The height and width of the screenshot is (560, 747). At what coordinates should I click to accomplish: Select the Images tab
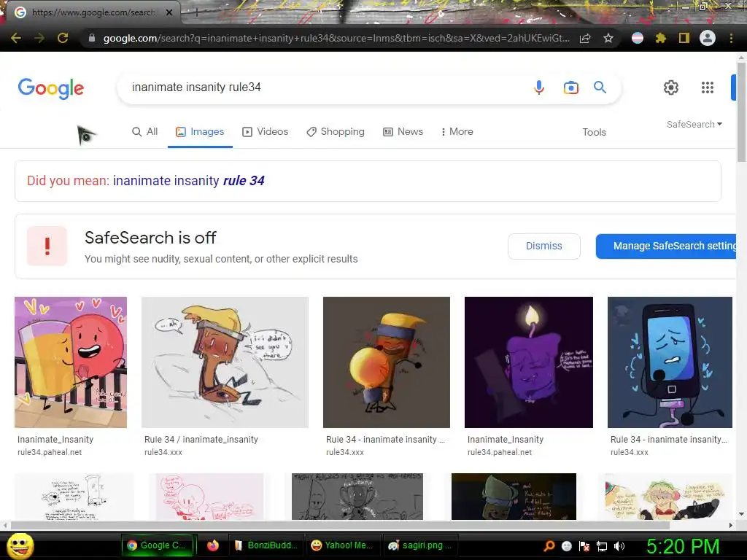[200, 131]
